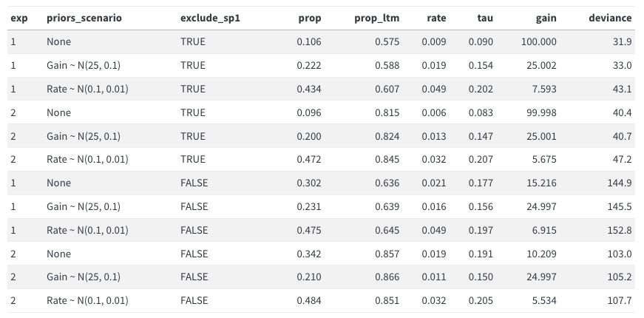
Task: Select the prop value 0.484
Action: point(309,301)
